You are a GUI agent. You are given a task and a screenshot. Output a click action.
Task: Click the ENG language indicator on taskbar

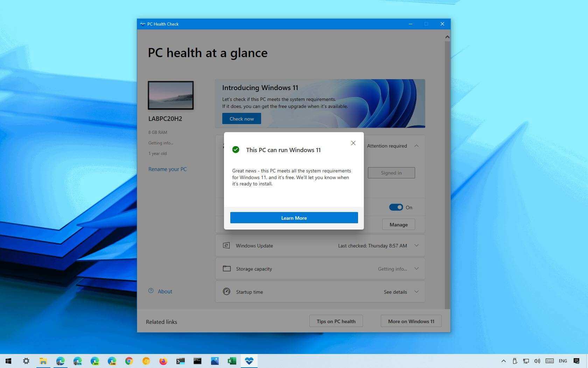(x=563, y=361)
